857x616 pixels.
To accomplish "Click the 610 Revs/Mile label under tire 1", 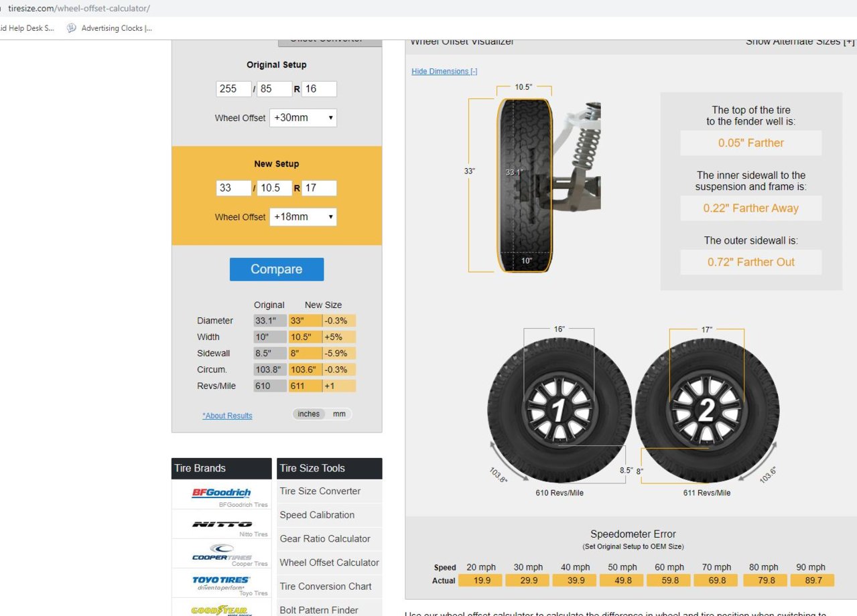I will click(559, 493).
